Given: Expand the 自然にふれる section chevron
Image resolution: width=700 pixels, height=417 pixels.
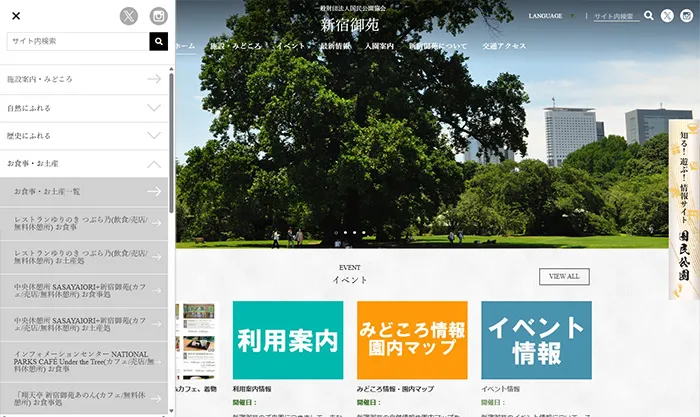Looking at the screenshot, I should 154,108.
